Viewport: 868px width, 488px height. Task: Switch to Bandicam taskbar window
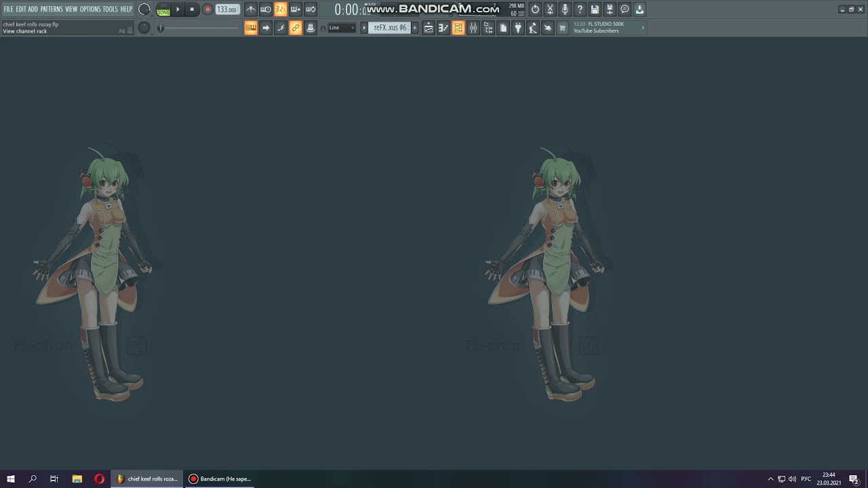(x=220, y=479)
